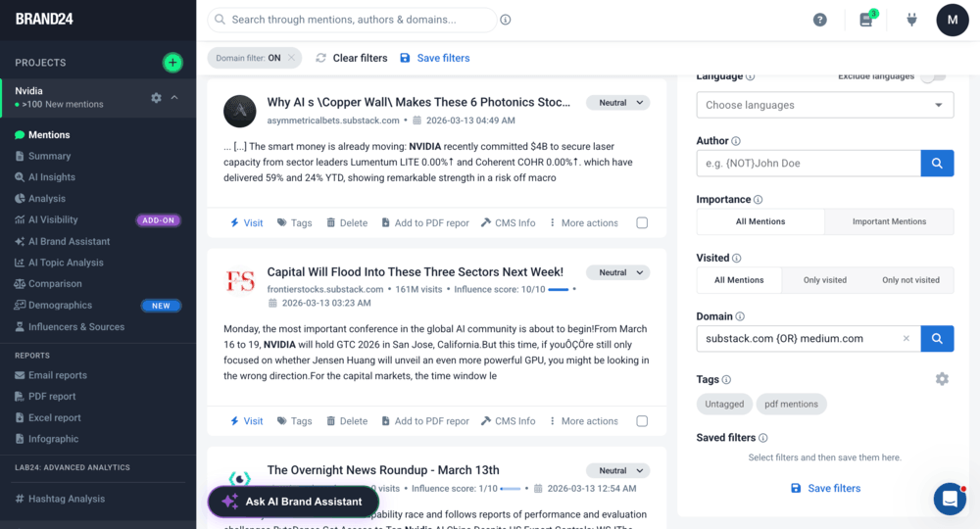Viewport: 980px width, 529px height.
Task: Select the Only not visited tab
Action: pos(910,280)
